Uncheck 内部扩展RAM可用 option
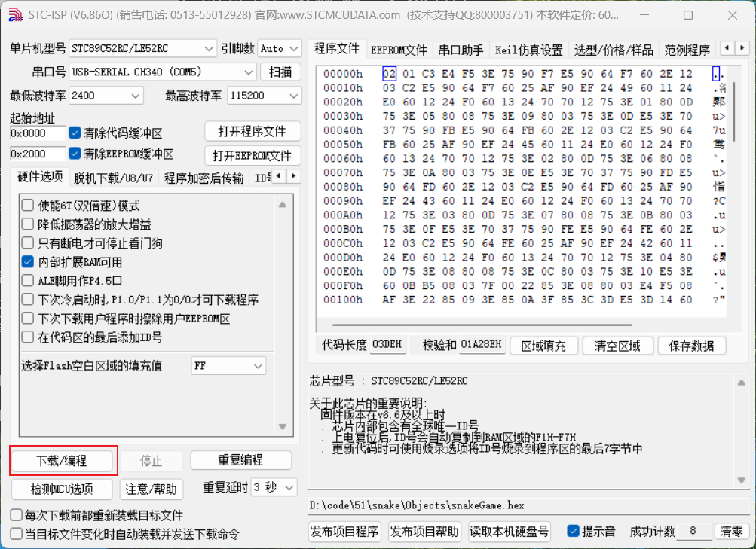 (27, 262)
